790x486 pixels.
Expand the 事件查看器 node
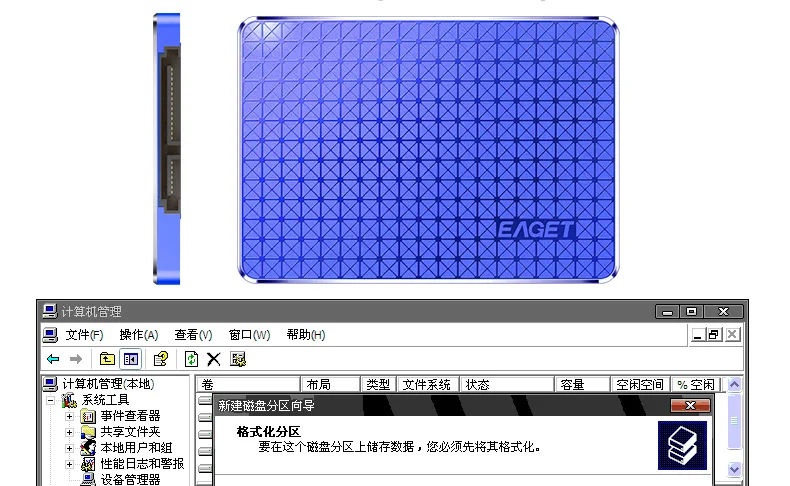click(x=70, y=416)
